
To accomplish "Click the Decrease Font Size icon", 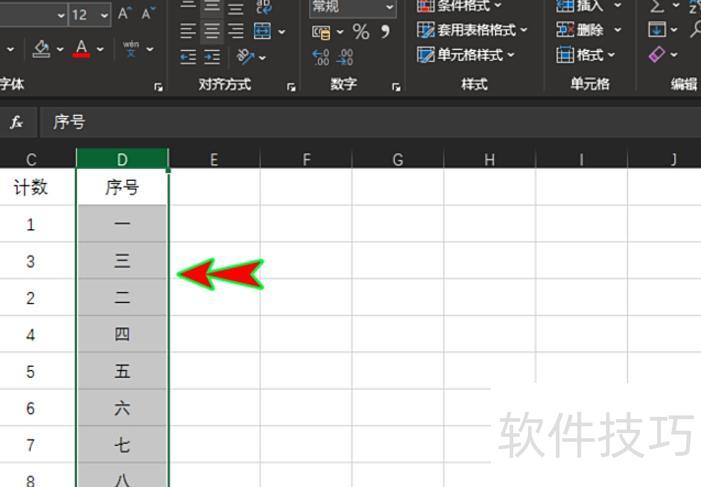I will click(x=148, y=13).
